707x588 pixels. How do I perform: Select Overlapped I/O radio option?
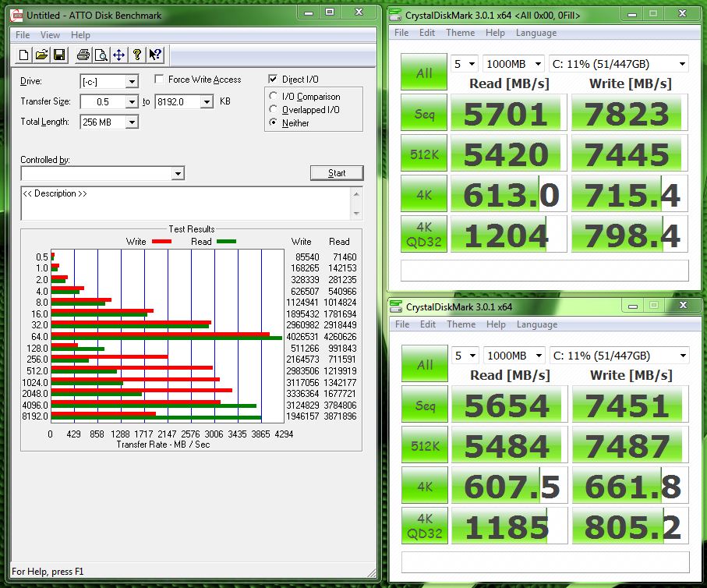pos(273,109)
